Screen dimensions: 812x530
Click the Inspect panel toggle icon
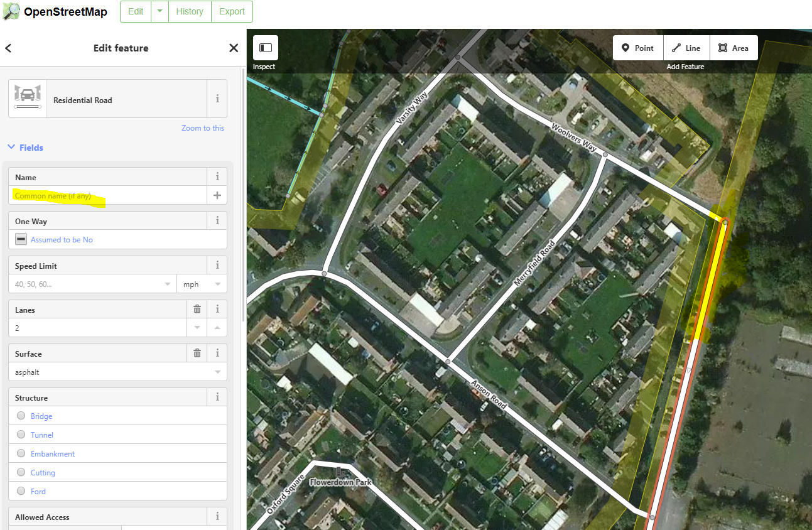pos(266,48)
